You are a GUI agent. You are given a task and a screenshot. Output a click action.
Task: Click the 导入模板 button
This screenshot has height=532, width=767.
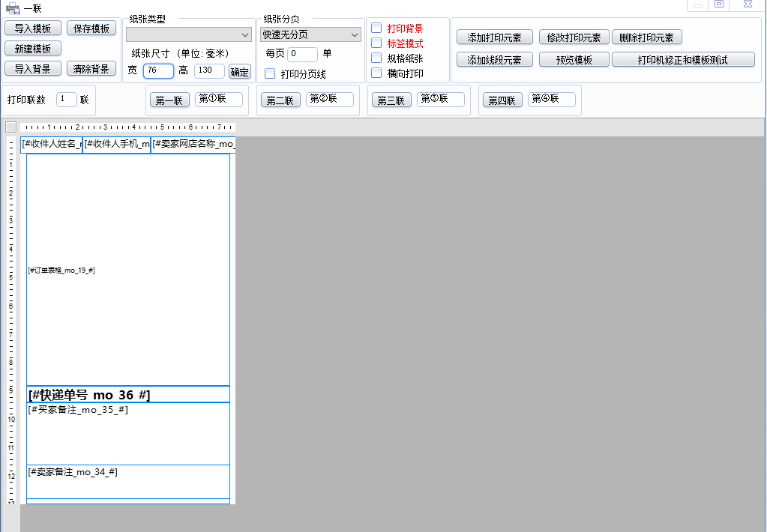pyautogui.click(x=33, y=27)
